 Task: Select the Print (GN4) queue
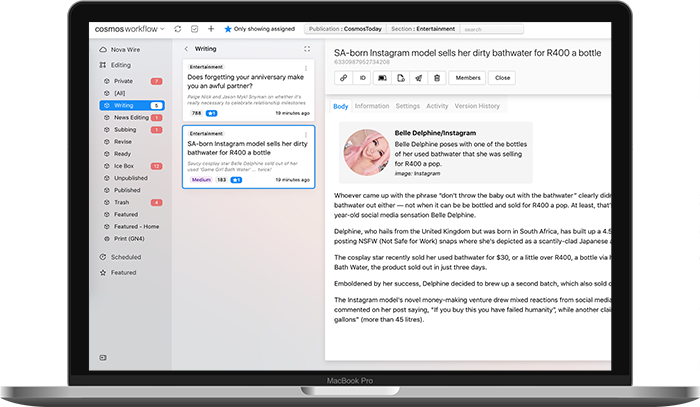coord(133,239)
